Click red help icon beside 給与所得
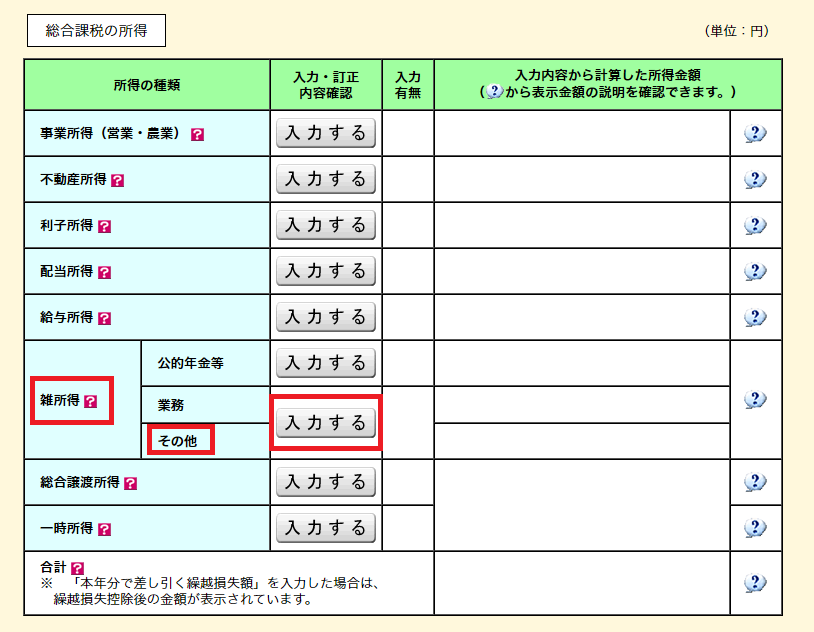 [x=105, y=318]
